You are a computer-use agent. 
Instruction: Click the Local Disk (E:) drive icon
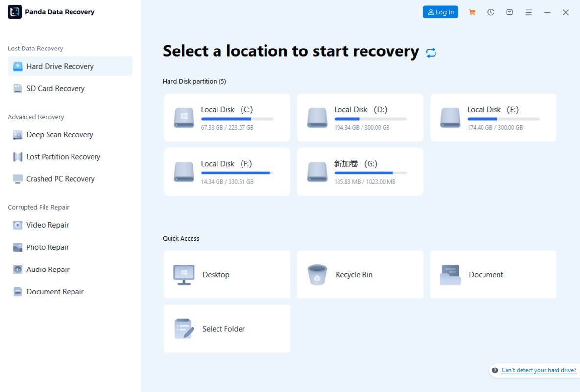point(451,118)
